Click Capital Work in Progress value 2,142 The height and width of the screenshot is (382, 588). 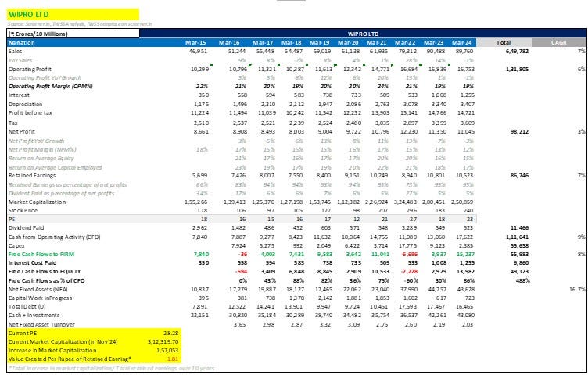click(x=324, y=298)
